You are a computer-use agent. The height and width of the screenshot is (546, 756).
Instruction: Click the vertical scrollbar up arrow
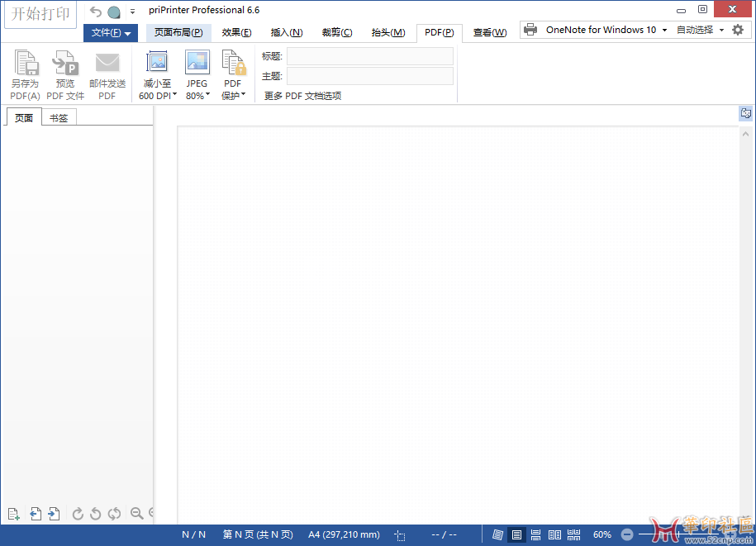coord(745,134)
